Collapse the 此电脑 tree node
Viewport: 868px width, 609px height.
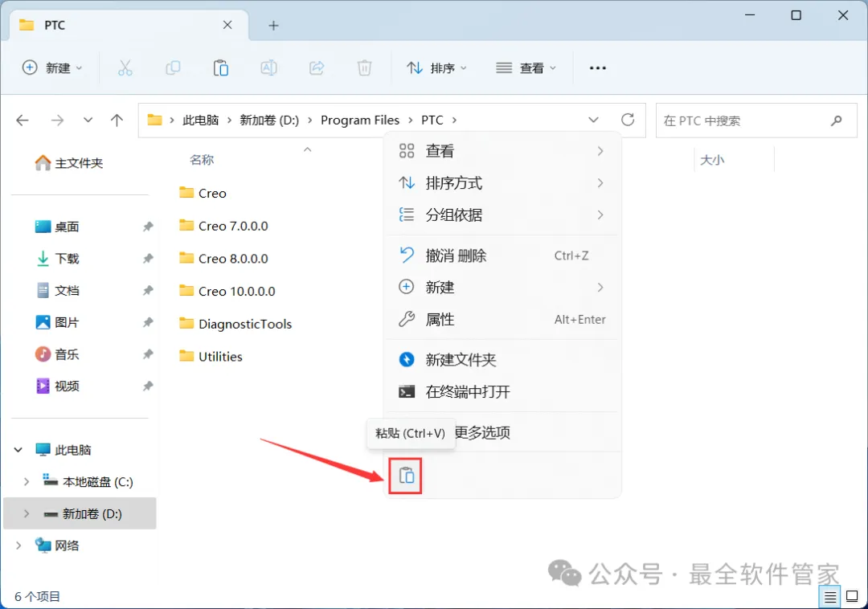click(x=18, y=450)
